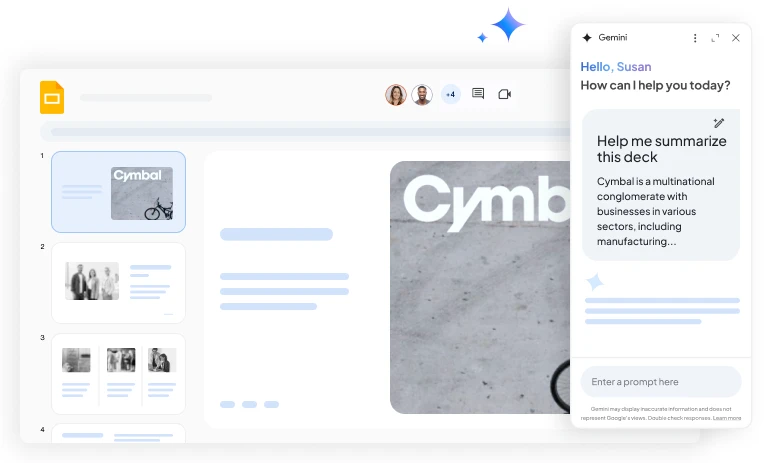The image size is (776, 463).
Task: Open Gemini panel more options menu
Action: coord(695,38)
